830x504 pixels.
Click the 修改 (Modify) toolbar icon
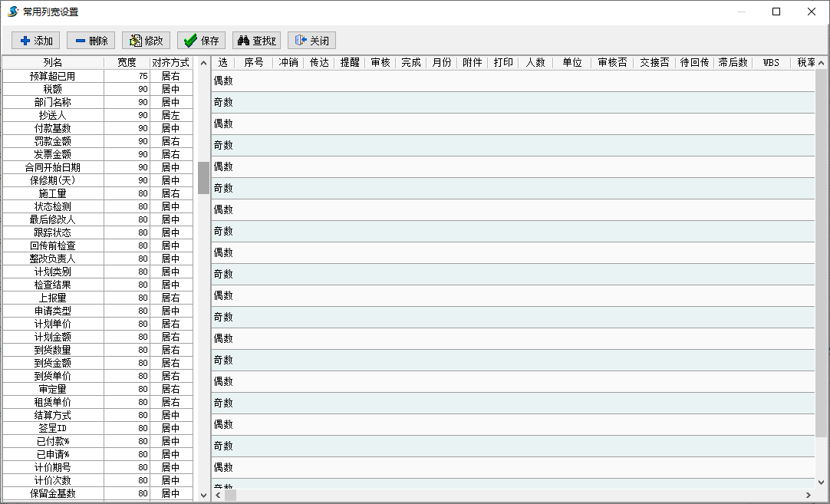click(x=146, y=41)
